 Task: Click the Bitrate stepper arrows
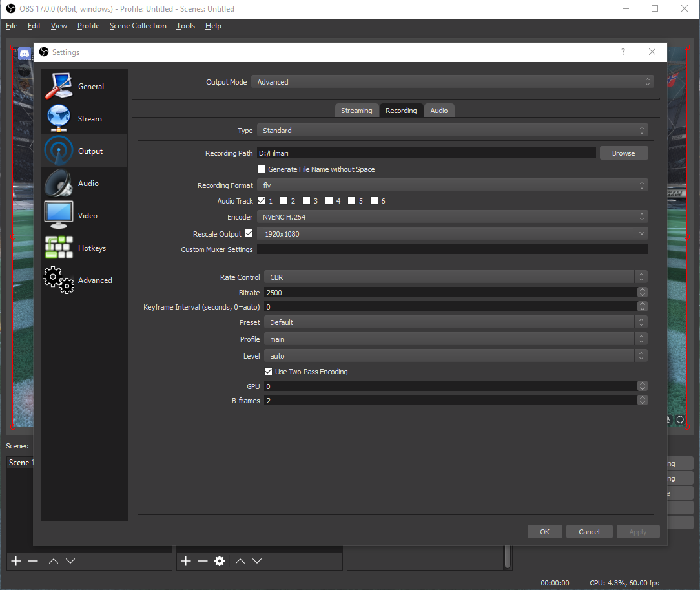(643, 292)
